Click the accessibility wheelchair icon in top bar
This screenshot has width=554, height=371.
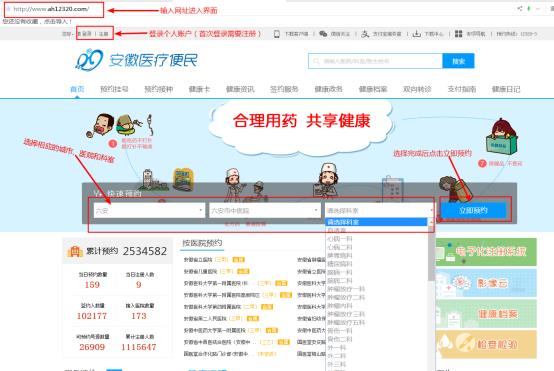(x=365, y=34)
